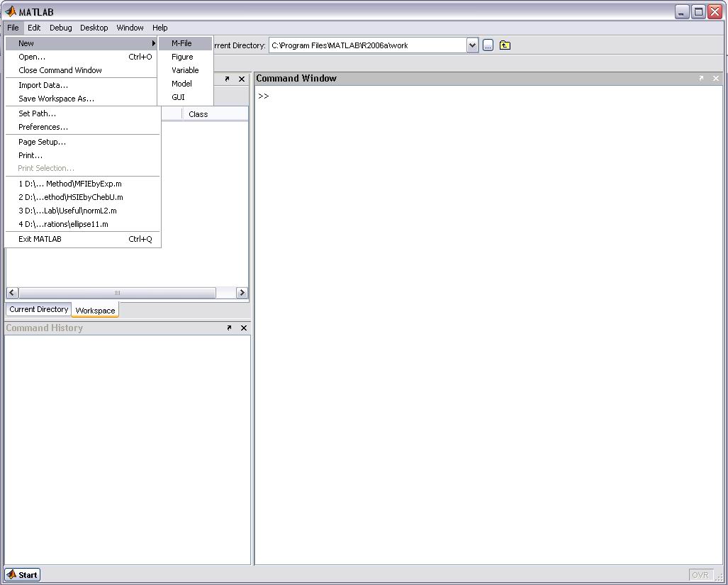Open the Help menu

pyautogui.click(x=159, y=28)
